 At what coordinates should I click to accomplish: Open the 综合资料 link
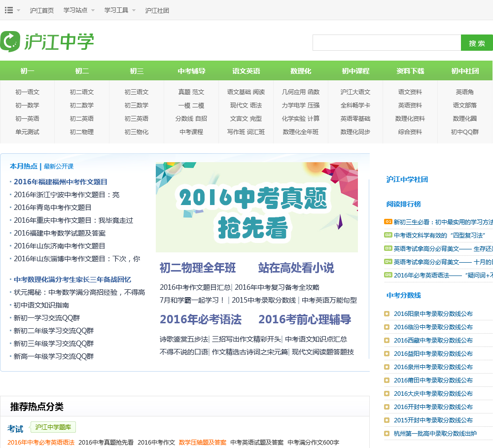(410, 132)
